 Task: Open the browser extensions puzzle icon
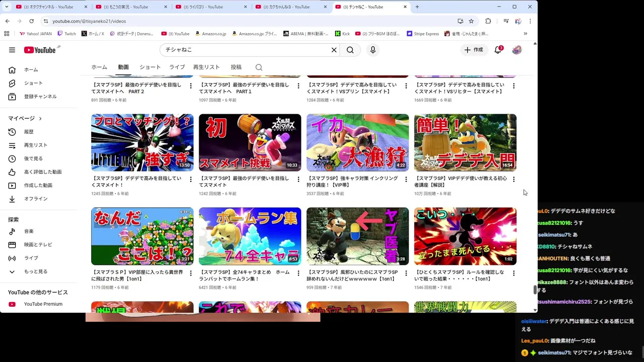(488, 21)
